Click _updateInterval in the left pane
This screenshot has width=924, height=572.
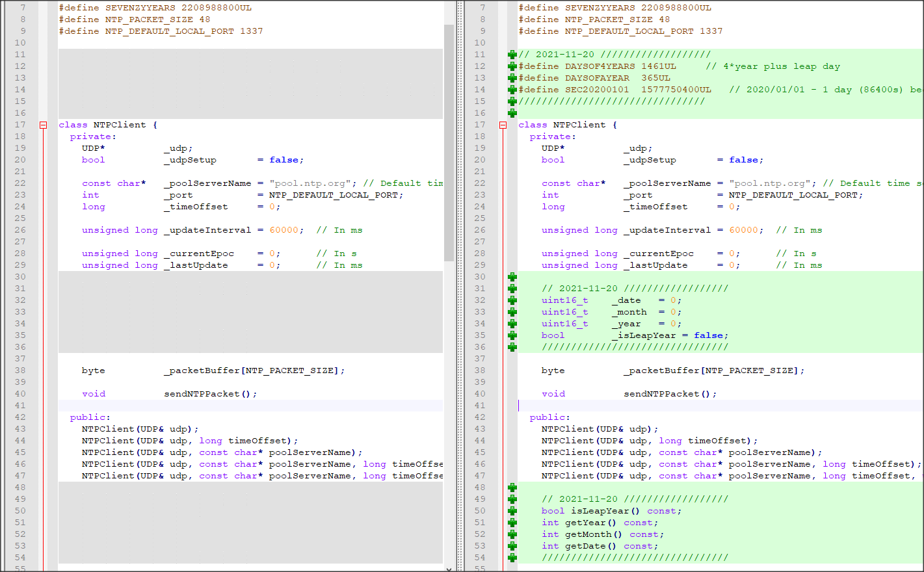(207, 230)
